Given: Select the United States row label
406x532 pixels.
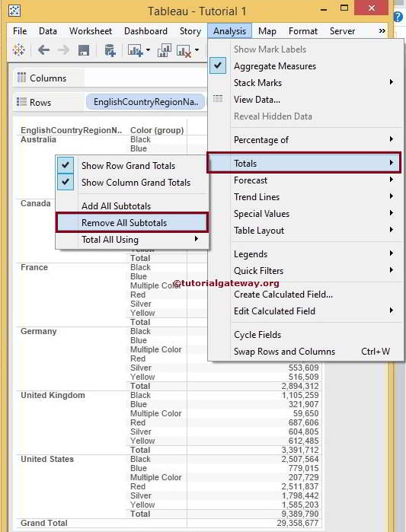Looking at the screenshot, I should point(47,459).
